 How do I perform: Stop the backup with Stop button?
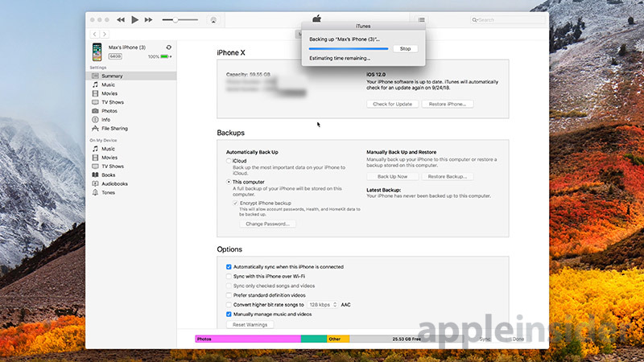point(405,48)
